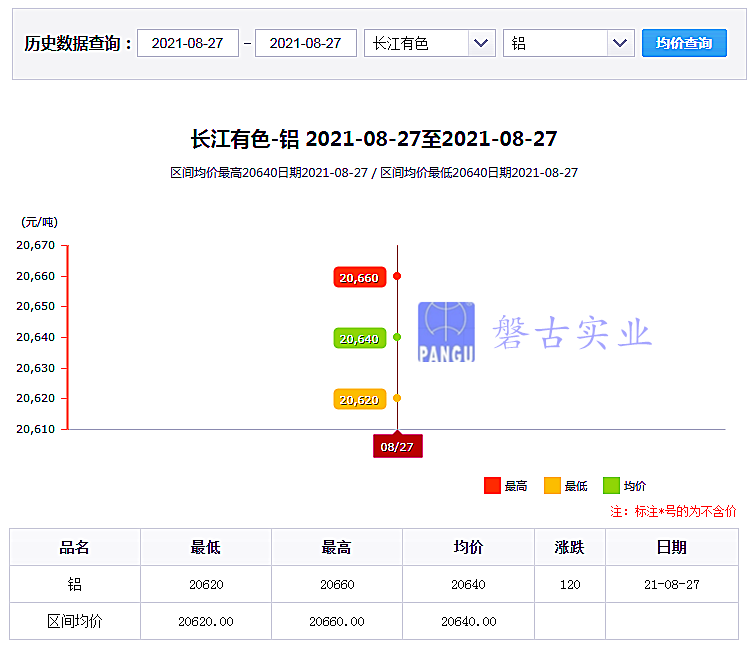Click the 均价查询 button
This screenshot has height=656, width=753.
pos(684,43)
